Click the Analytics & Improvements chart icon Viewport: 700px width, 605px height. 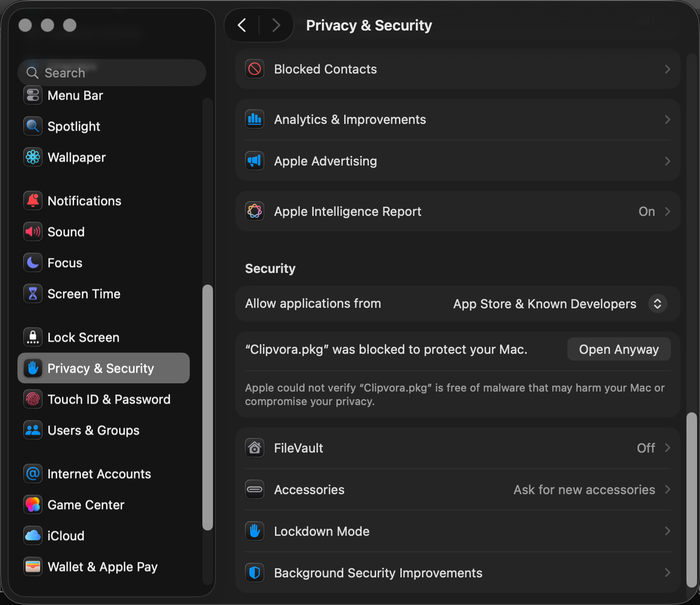(x=255, y=120)
